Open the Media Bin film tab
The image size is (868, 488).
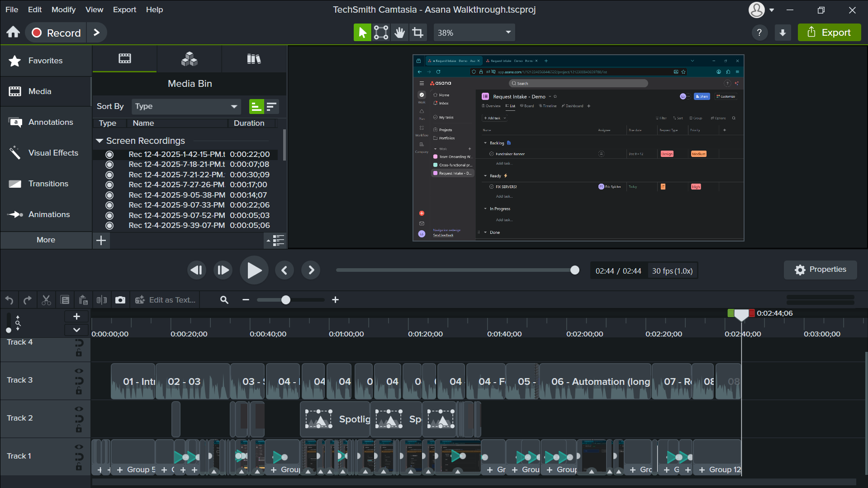click(125, 59)
